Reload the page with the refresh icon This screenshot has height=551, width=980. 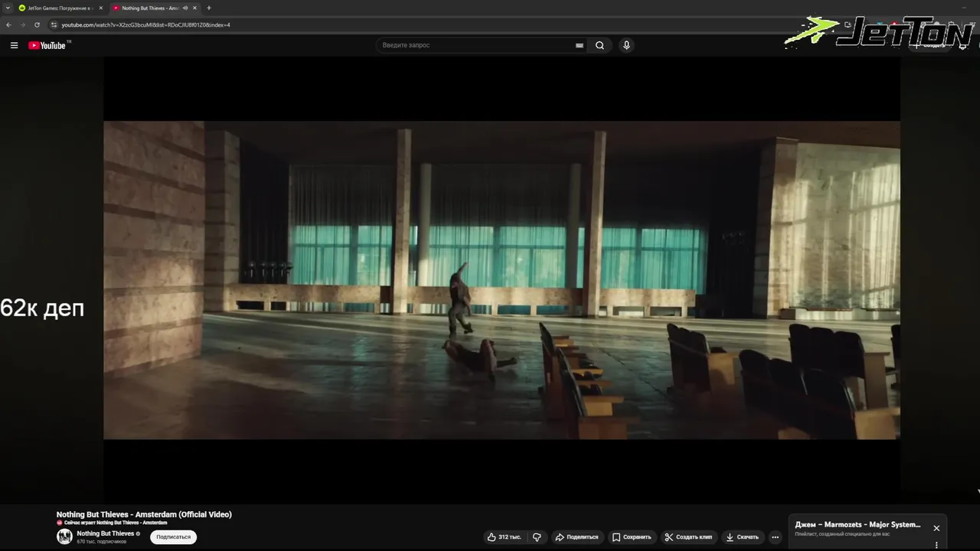(37, 24)
